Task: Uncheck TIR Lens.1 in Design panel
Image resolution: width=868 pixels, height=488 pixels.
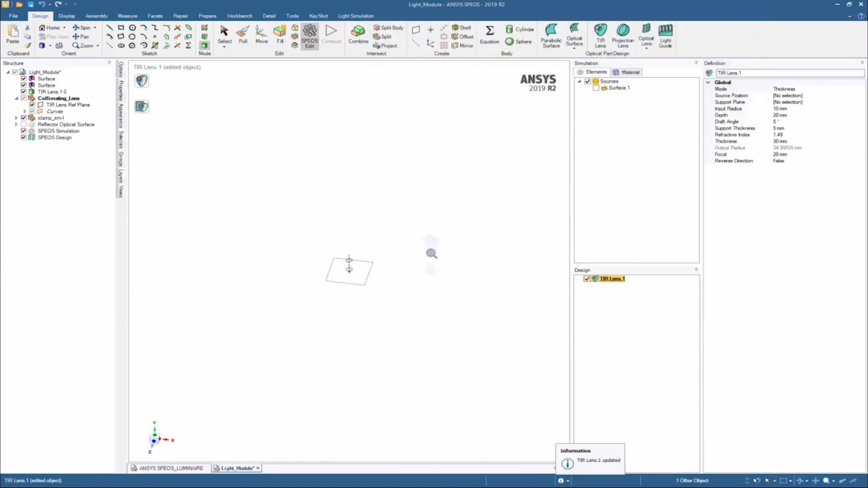Action: tap(587, 278)
